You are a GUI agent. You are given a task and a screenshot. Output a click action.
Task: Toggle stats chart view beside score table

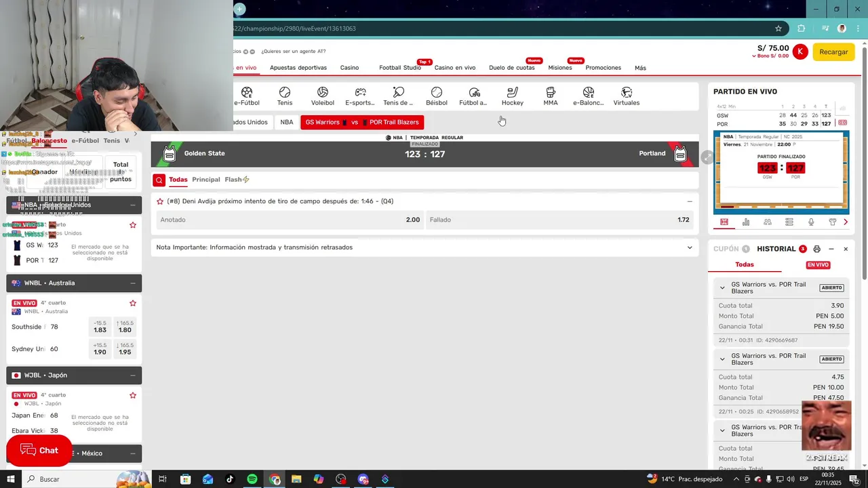[842, 108]
